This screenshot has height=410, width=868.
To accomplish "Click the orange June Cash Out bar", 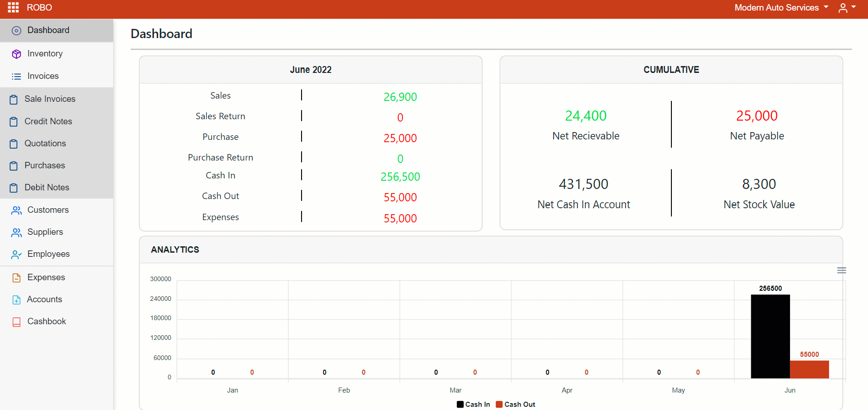I will click(809, 370).
